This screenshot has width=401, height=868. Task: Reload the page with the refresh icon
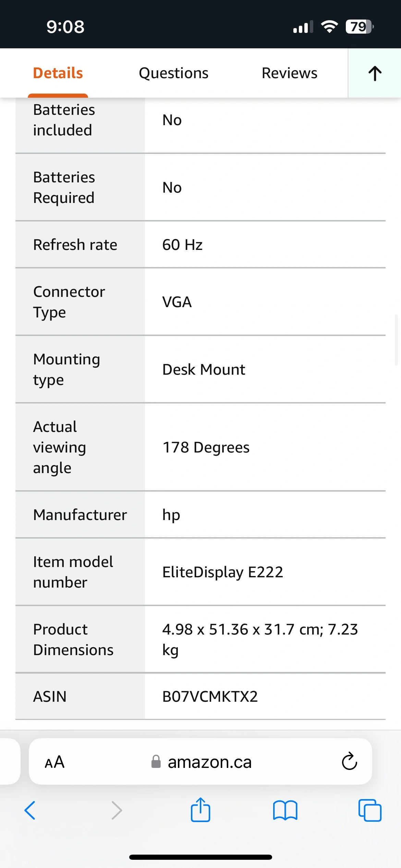[350, 761]
